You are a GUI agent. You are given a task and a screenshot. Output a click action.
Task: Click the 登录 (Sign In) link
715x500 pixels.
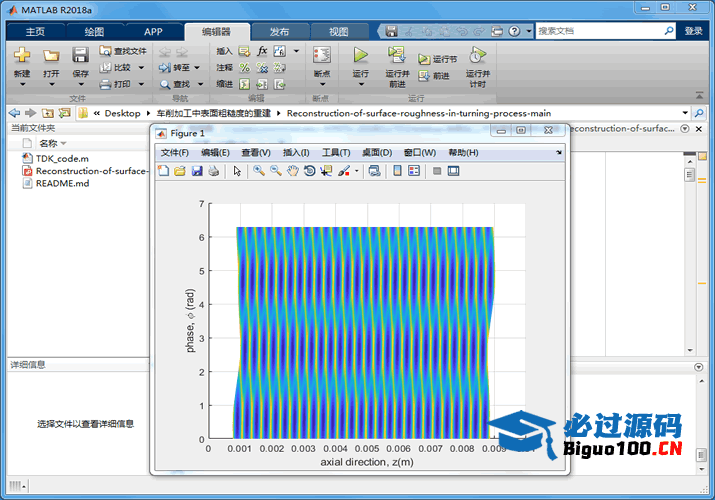(693, 31)
